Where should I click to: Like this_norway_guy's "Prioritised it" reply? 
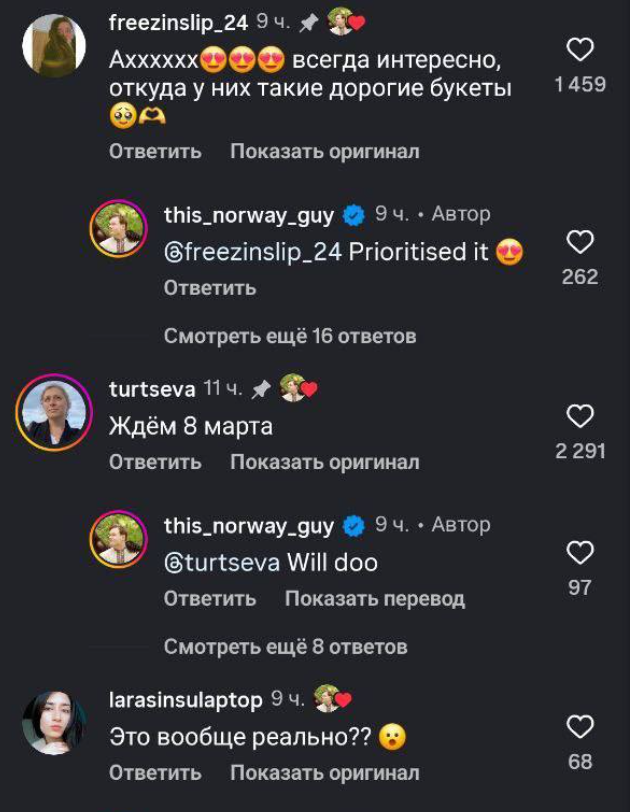click(580, 242)
